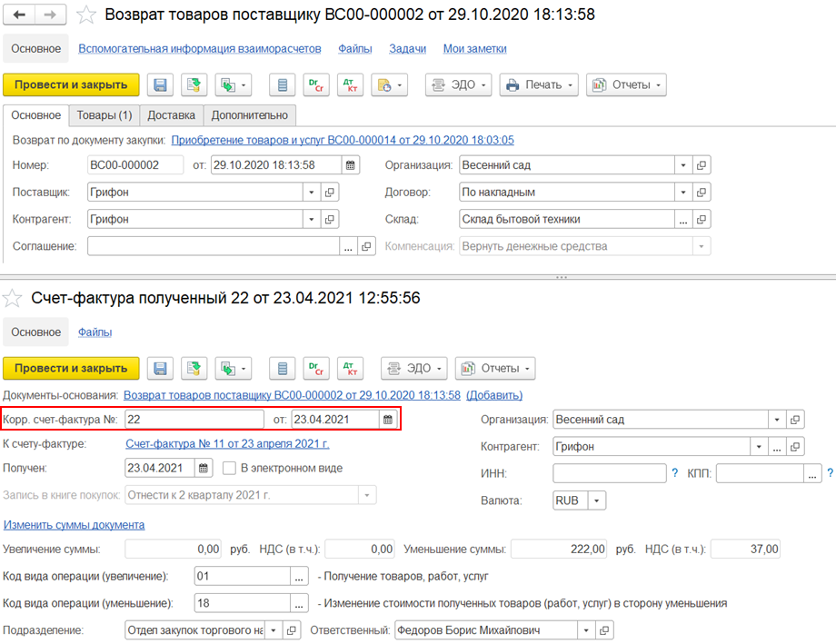Open the Поставщик Грифон record card
The height and width of the screenshot is (644, 836).
(330, 193)
